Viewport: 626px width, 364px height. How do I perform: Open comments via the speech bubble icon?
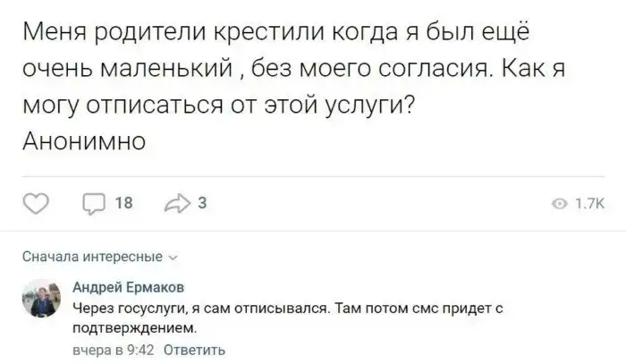94,203
